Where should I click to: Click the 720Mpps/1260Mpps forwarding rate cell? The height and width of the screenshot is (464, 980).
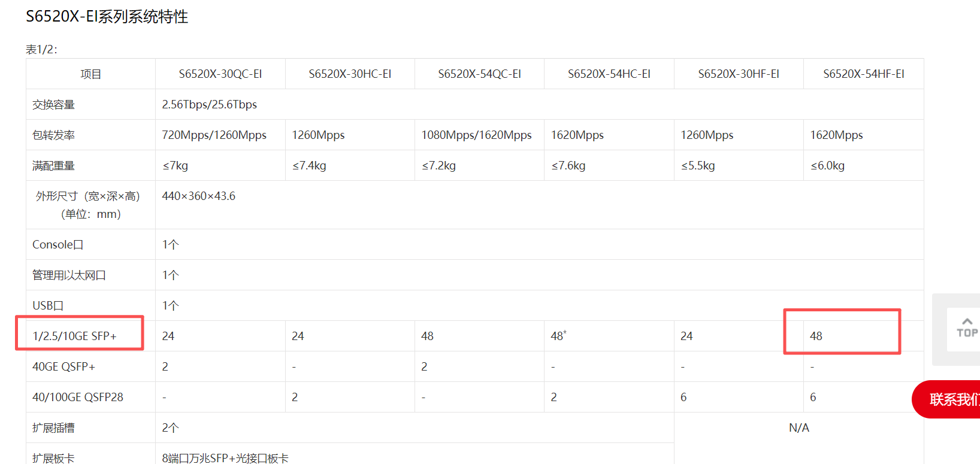pyautogui.click(x=214, y=135)
